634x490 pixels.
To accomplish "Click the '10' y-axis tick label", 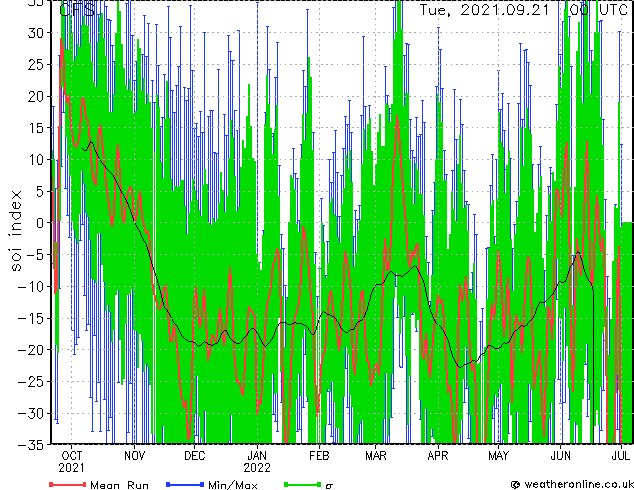I will point(35,160).
